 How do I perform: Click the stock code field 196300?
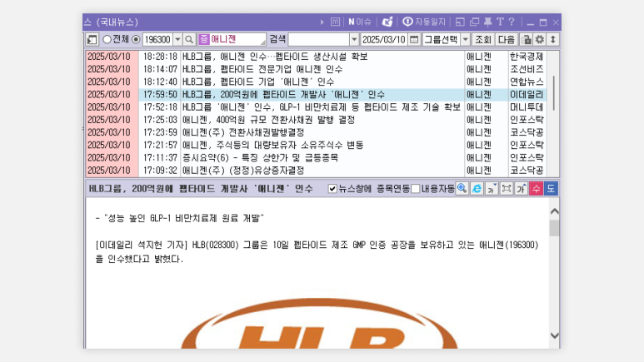(x=157, y=40)
